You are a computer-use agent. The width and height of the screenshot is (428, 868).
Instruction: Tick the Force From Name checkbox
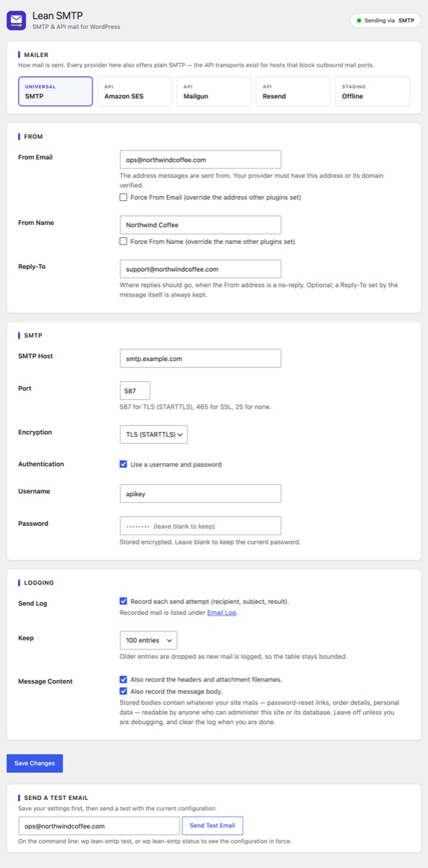point(124,241)
